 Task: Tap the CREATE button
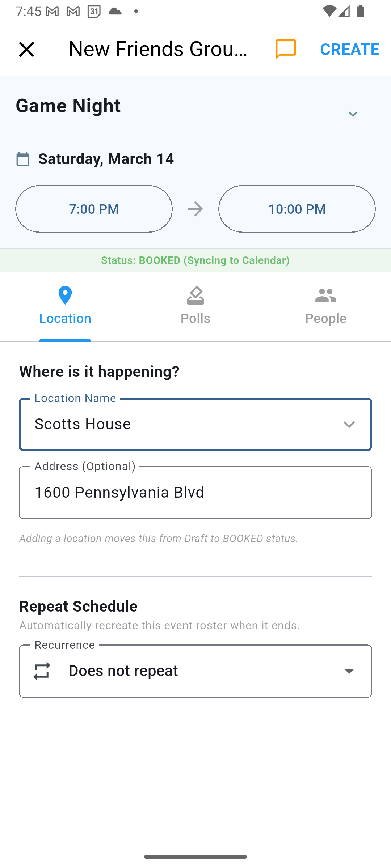click(349, 49)
